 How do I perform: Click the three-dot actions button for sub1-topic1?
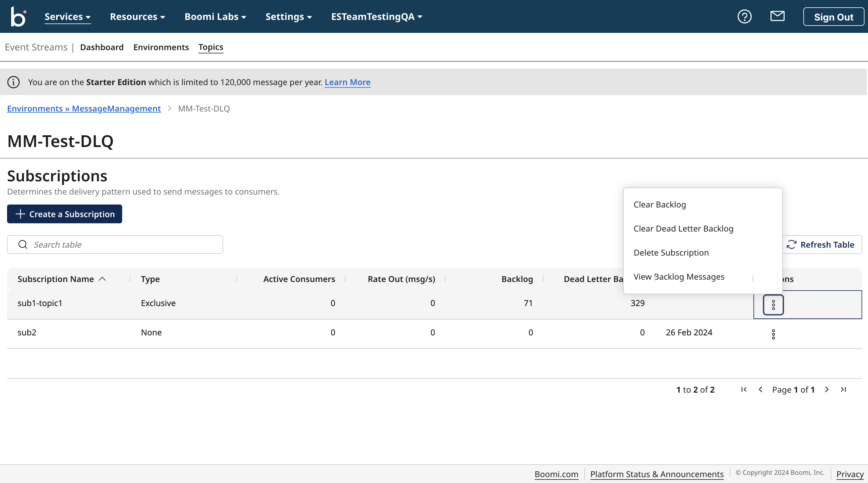[773, 305]
